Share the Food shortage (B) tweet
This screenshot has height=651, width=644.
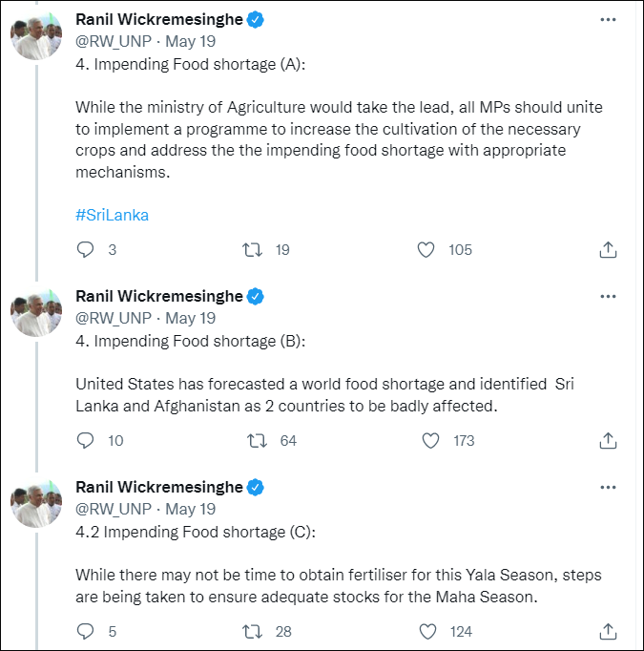[x=607, y=441]
